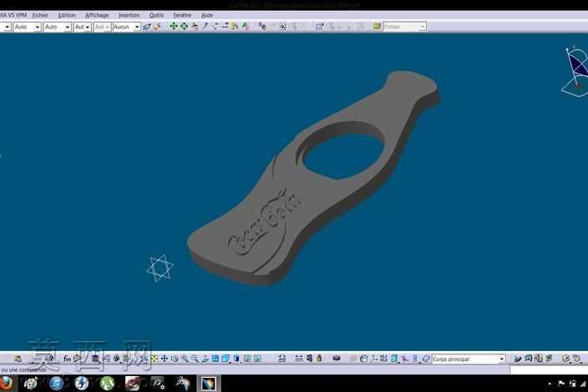Image resolution: width=588 pixels, height=392 pixels.
Task: Click the Swap visible space icon
Action: [x=257, y=359]
